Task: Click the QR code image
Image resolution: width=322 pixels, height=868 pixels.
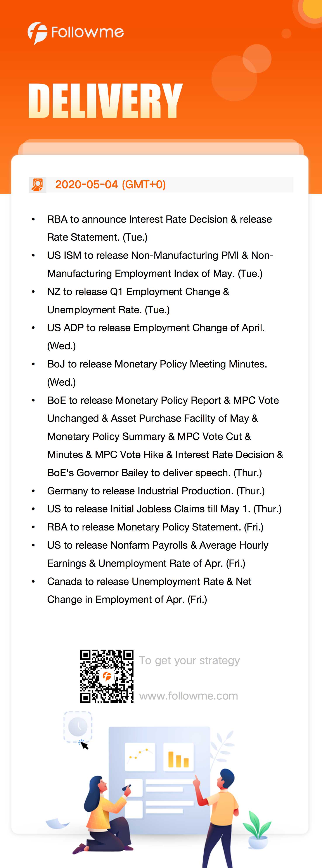Action: [x=107, y=676]
